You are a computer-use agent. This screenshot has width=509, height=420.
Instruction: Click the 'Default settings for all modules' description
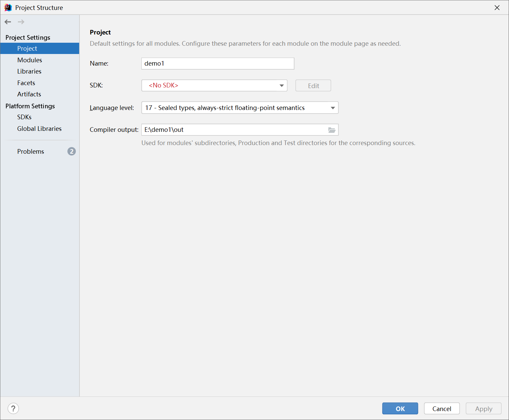point(245,44)
